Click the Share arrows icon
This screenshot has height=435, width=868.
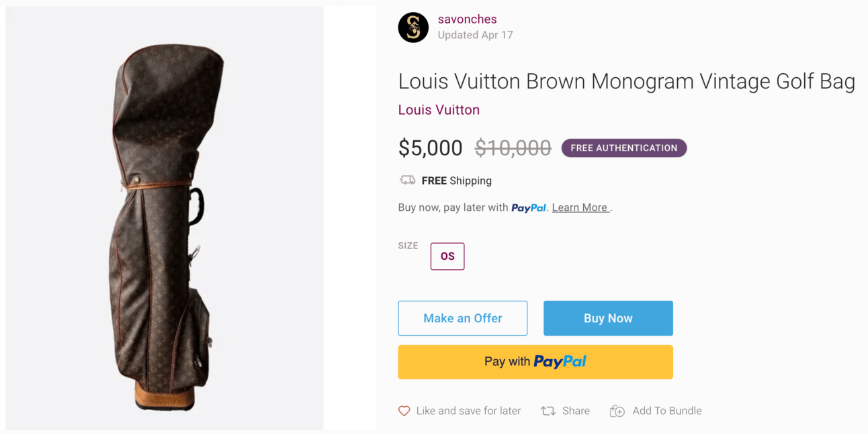click(548, 411)
